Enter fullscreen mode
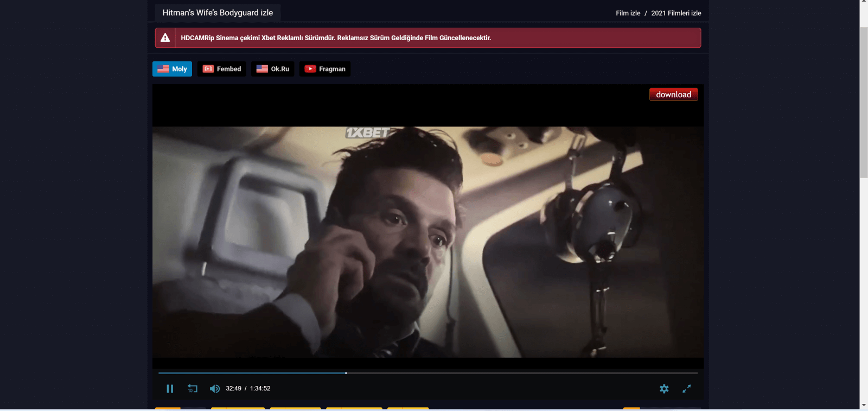The height and width of the screenshot is (411, 868). (687, 389)
